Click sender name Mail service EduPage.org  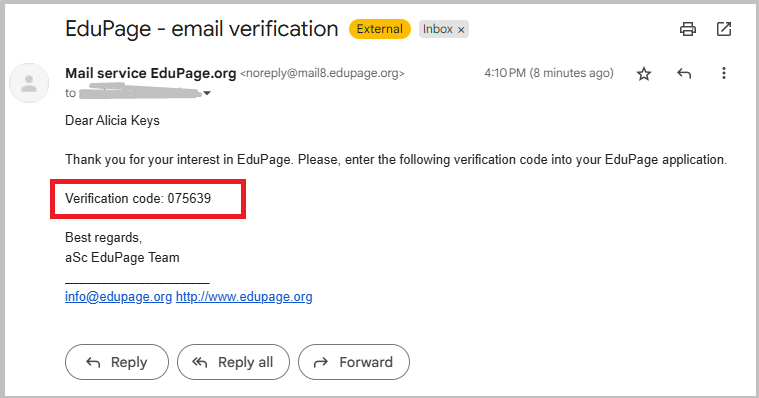(x=151, y=73)
